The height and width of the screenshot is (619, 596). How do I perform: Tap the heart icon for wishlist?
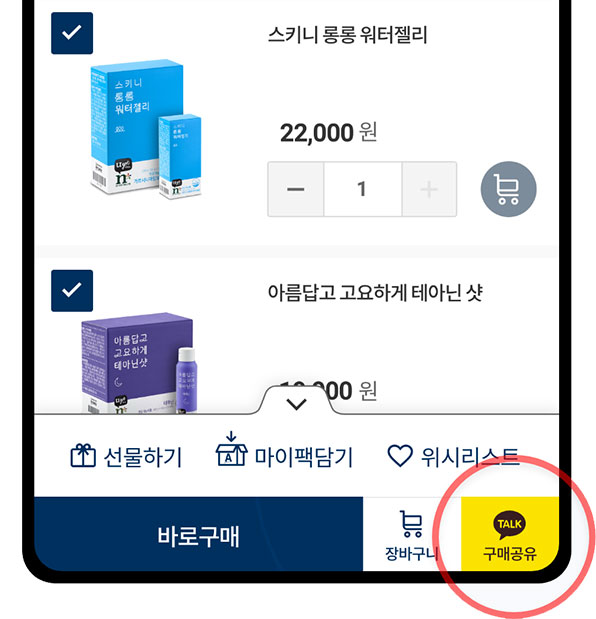coord(400,456)
